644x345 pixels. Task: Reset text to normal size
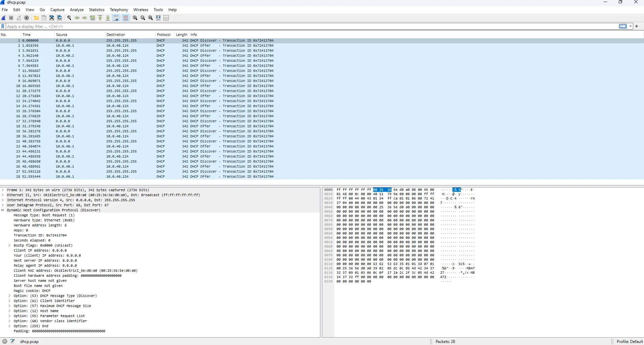tap(151, 18)
